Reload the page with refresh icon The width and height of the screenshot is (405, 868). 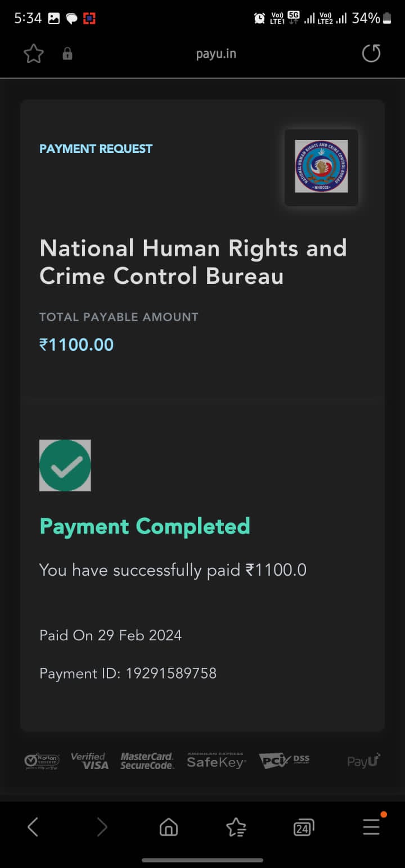[371, 54]
